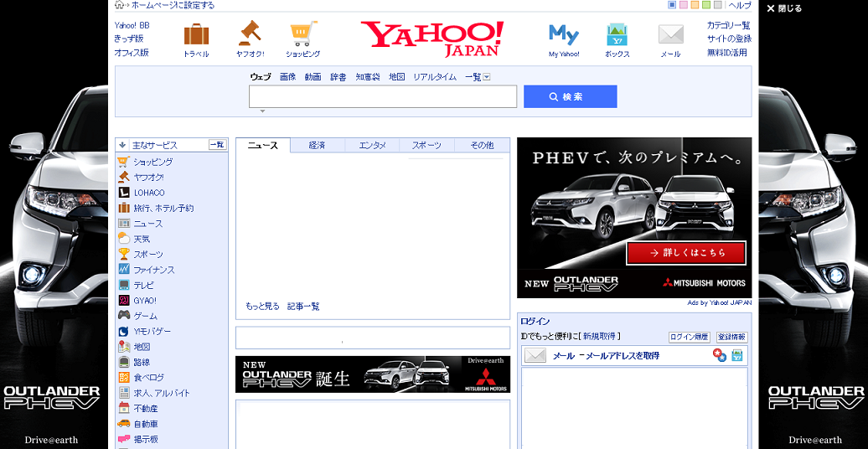This screenshot has width=868, height=449.
Task: Click the 食べログ icon in services list
Action: click(x=123, y=378)
